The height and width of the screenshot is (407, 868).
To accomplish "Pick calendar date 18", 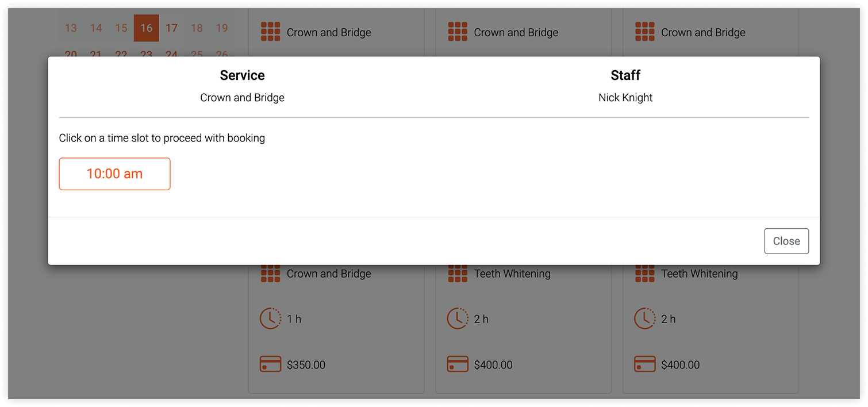I will click(197, 28).
